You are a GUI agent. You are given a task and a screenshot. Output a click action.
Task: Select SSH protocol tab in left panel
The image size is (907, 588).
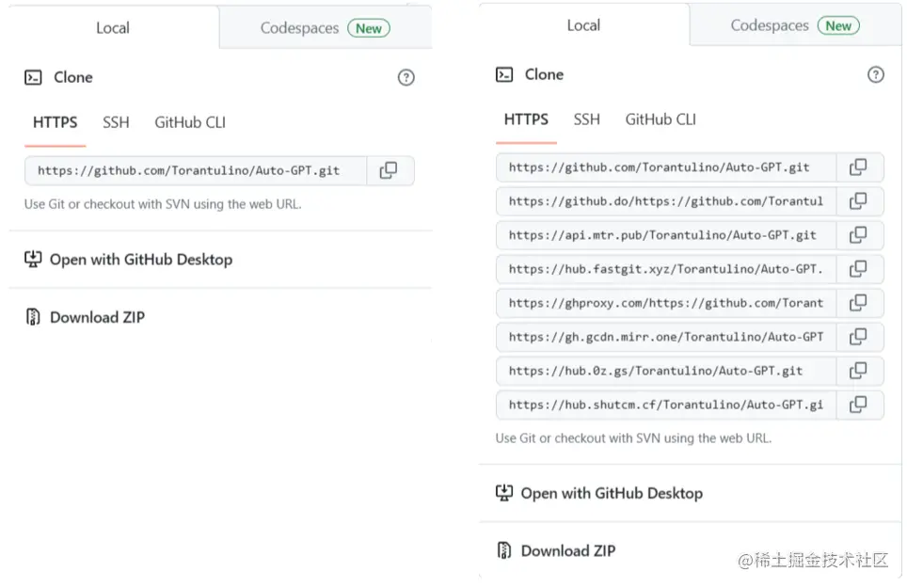[x=116, y=122]
